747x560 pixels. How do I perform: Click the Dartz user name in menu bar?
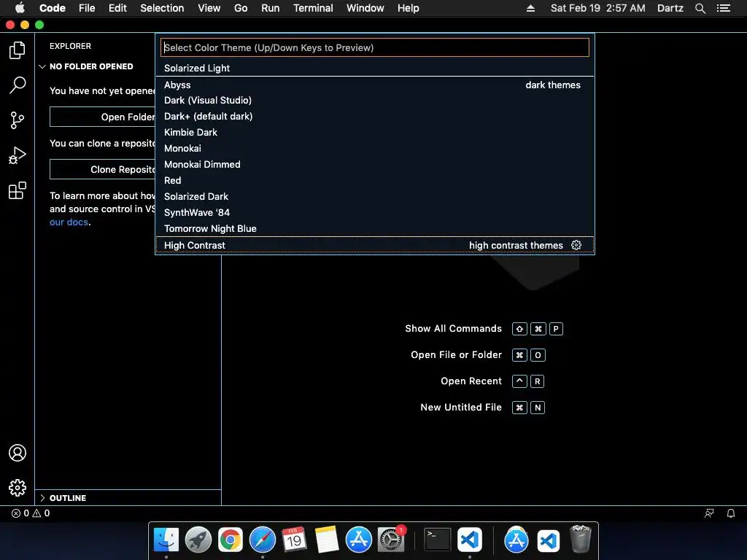click(670, 8)
